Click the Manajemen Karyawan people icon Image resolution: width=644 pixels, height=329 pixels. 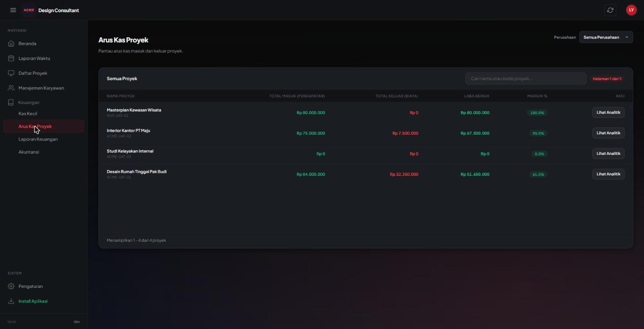11,88
